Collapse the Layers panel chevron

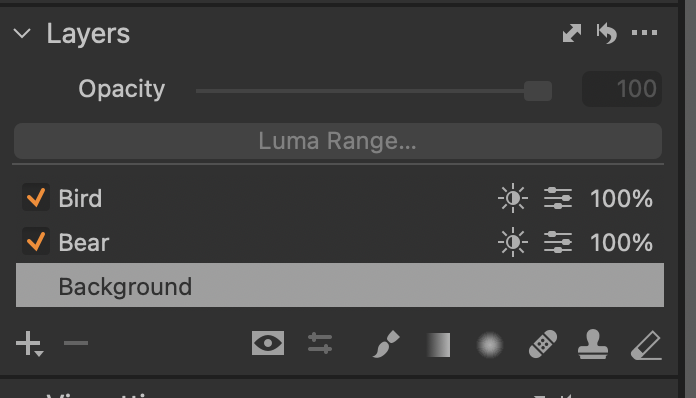22,33
